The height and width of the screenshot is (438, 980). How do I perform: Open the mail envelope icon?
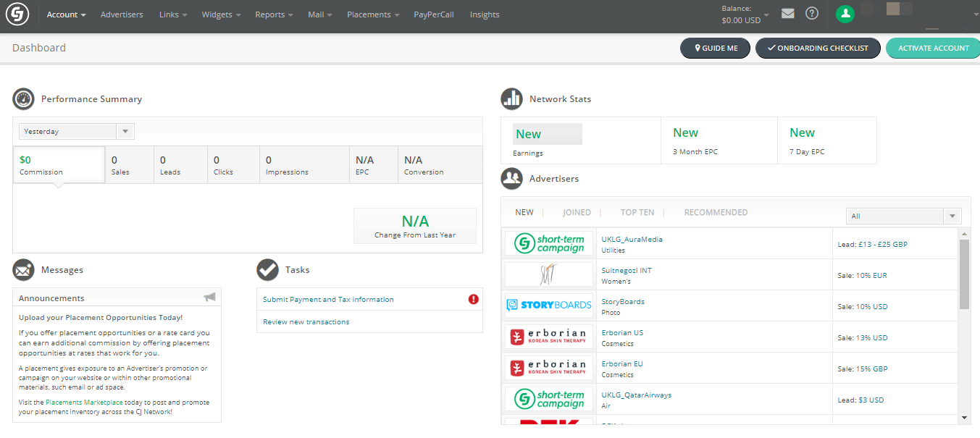(787, 14)
